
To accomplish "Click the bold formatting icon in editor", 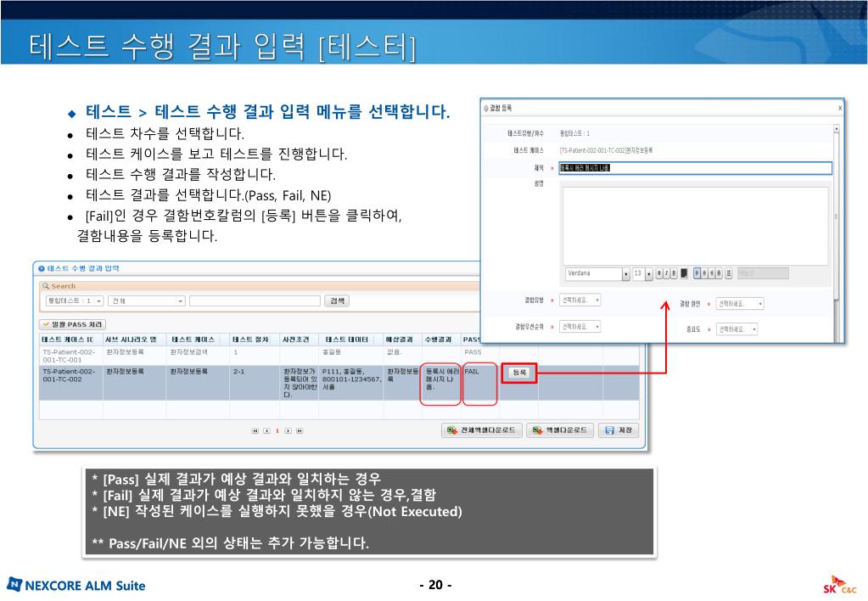I will click(659, 273).
